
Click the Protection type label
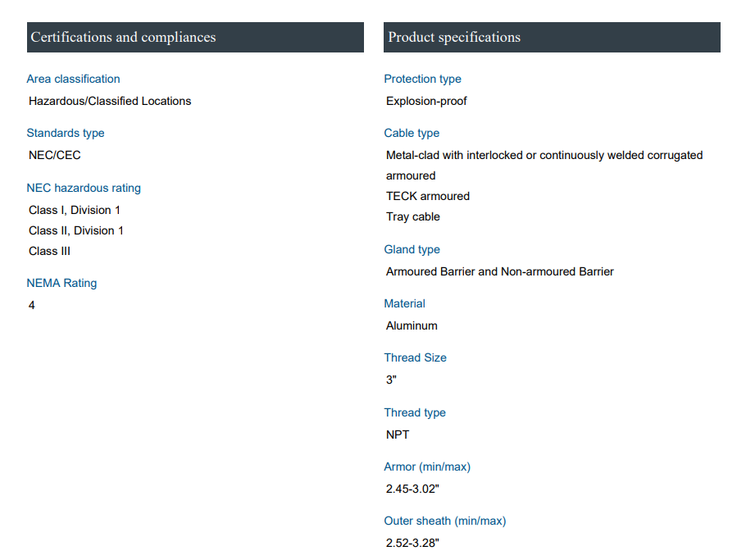click(422, 79)
